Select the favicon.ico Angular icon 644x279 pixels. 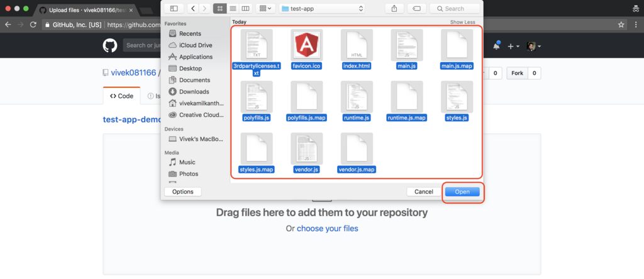click(x=306, y=45)
